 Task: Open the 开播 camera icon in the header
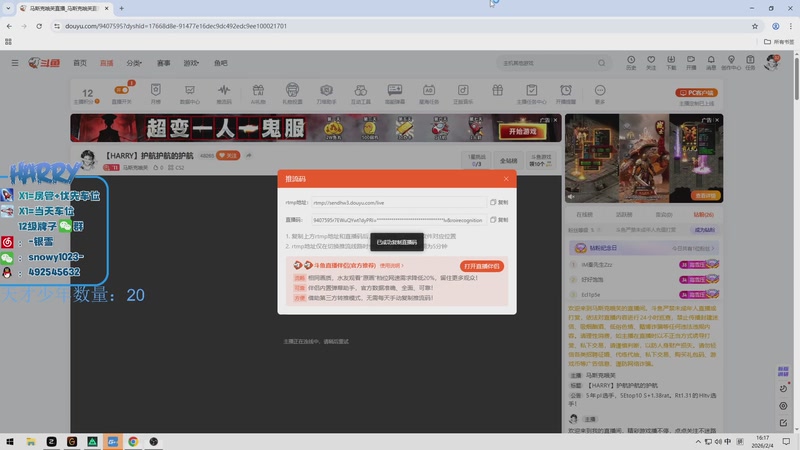tap(691, 60)
